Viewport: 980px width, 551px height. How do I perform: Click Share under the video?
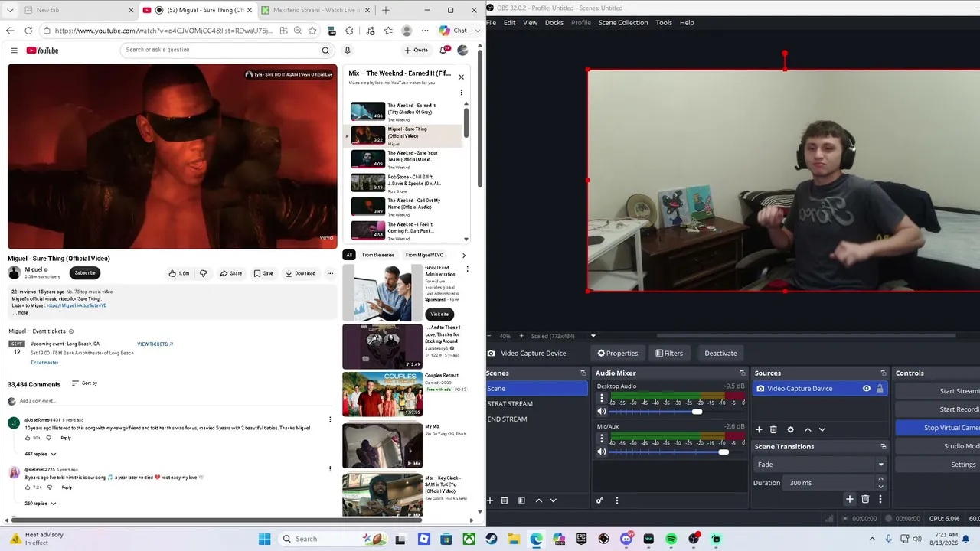230,273
